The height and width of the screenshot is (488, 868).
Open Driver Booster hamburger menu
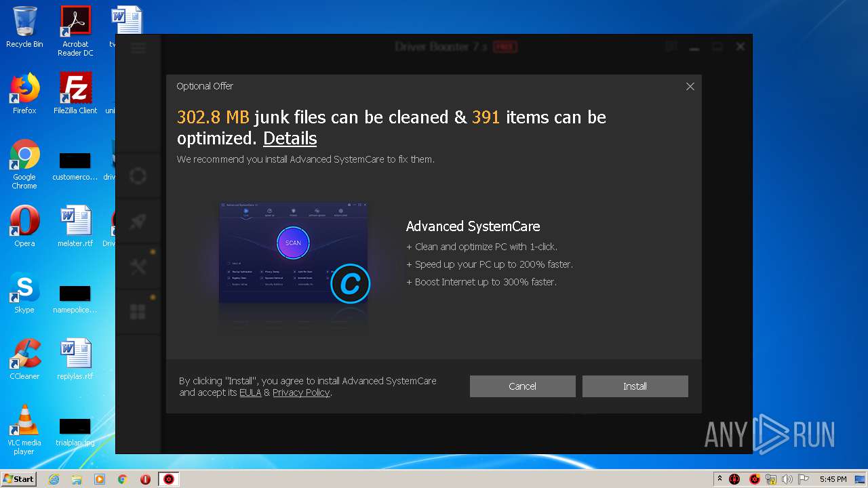[x=138, y=47]
